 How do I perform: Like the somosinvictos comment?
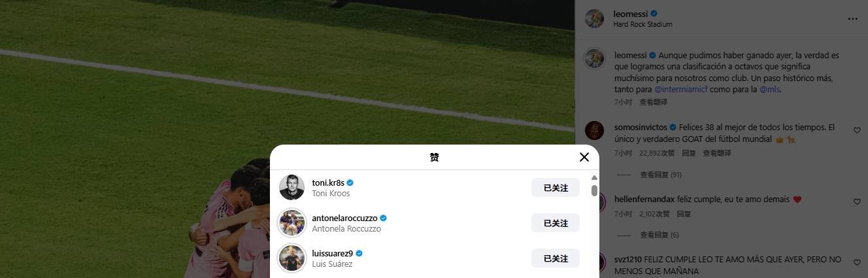pyautogui.click(x=857, y=131)
